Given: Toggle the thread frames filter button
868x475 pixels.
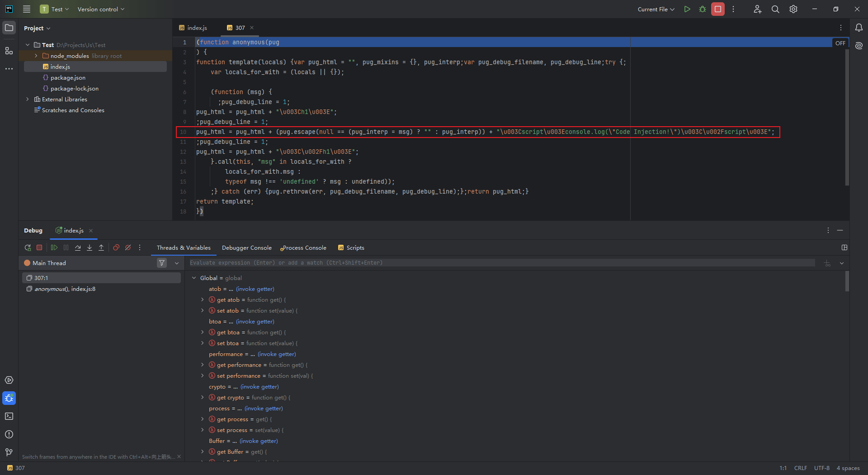Looking at the screenshot, I should (x=162, y=263).
